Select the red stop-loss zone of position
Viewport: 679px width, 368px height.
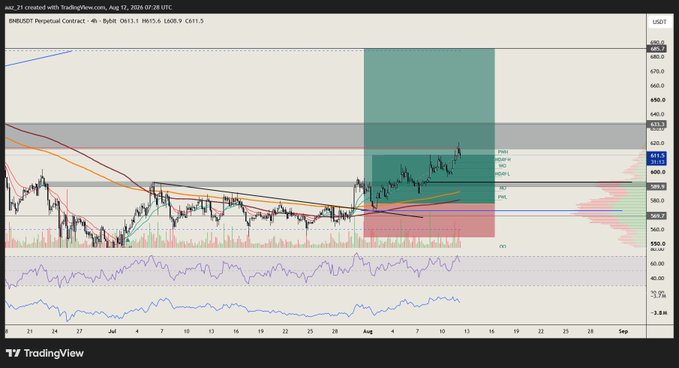coord(429,220)
